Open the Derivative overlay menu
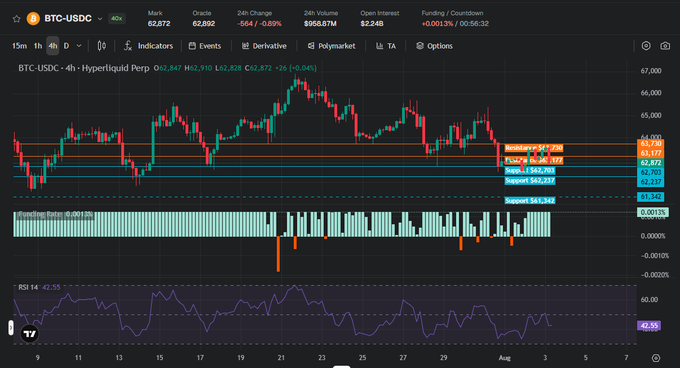The width and height of the screenshot is (680, 368). point(264,46)
